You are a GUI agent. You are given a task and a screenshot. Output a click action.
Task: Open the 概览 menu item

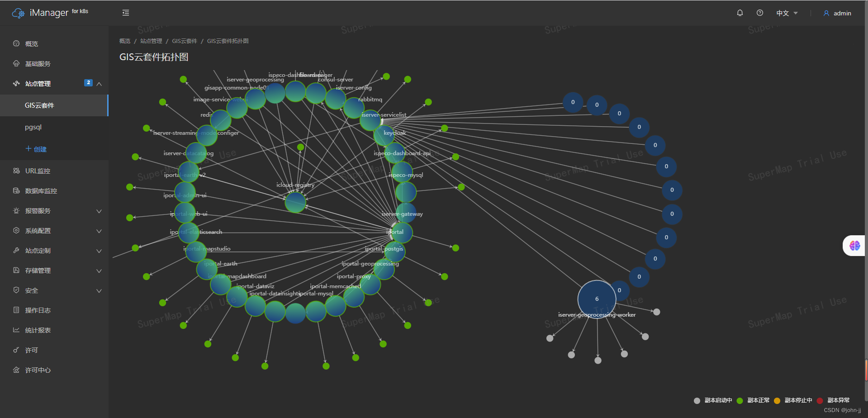pyautogui.click(x=54, y=43)
